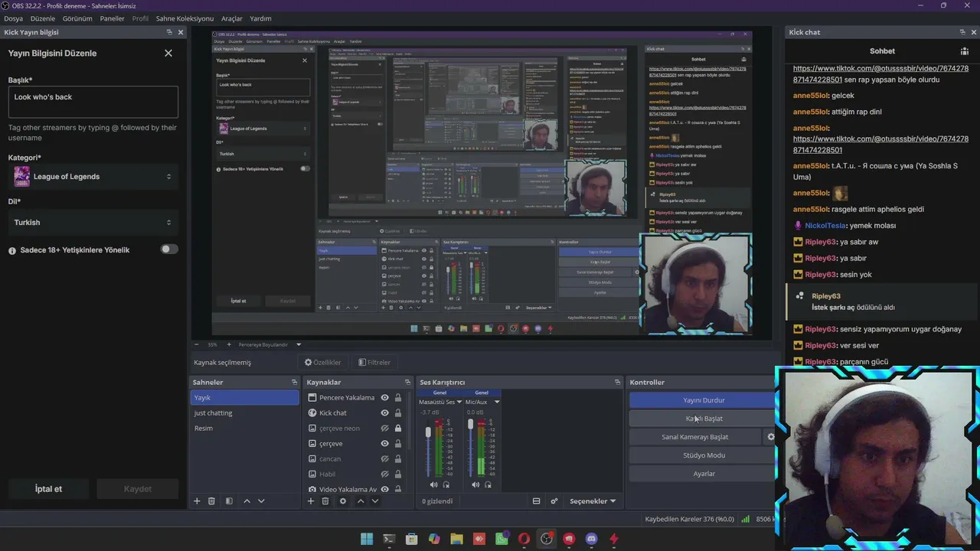Move source down in Kaynaklar list
The height and width of the screenshot is (551, 980).
[x=374, y=501]
